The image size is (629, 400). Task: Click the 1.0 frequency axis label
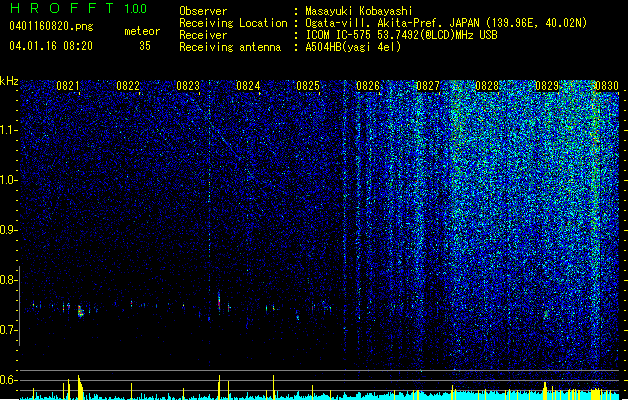coord(8,180)
